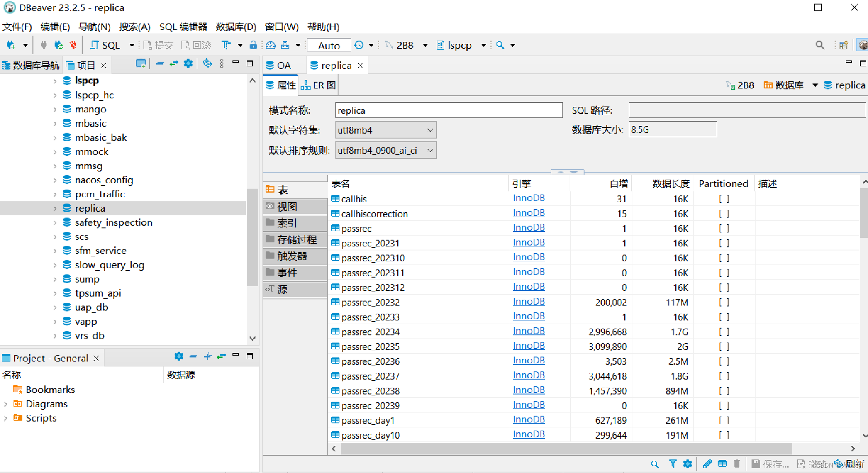Viewport: 868px width, 473px height.
Task: Click the filter funnel icon at bottom
Action: 673,464
